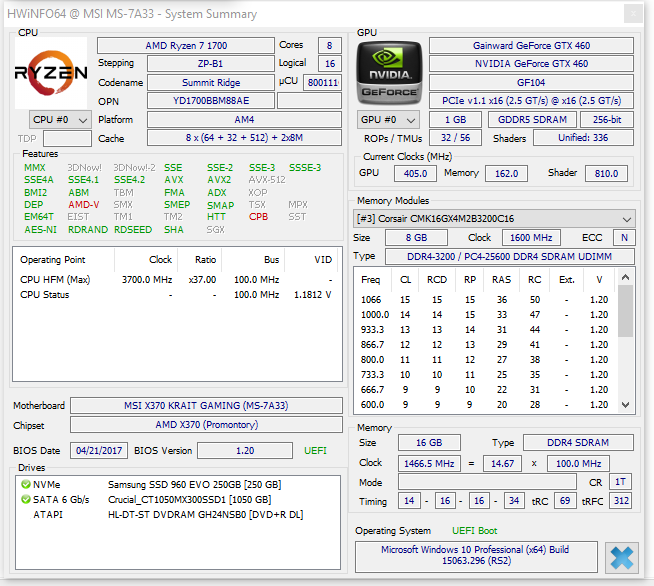Click the BIOS Date value 04/21/2017
Image resolution: width=654 pixels, height=586 pixels.
point(99,450)
